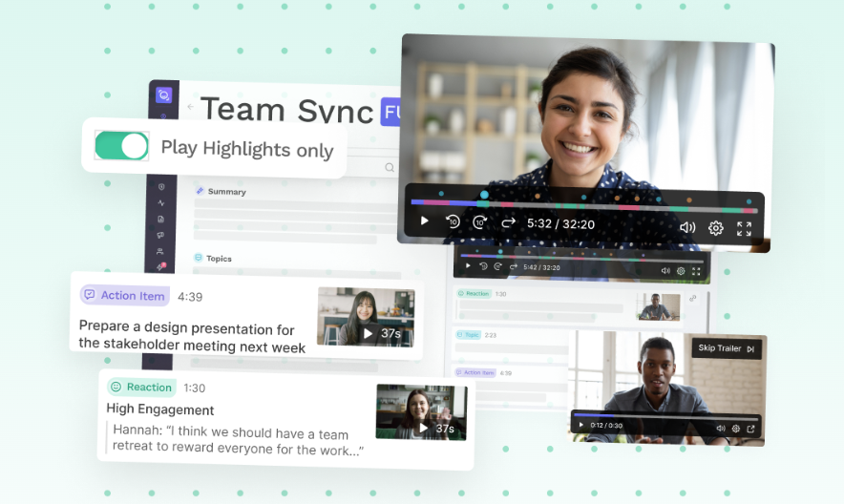This screenshot has width=844, height=504.
Task: Click the Reaction tag on the High Engagement card
Action: [141, 387]
